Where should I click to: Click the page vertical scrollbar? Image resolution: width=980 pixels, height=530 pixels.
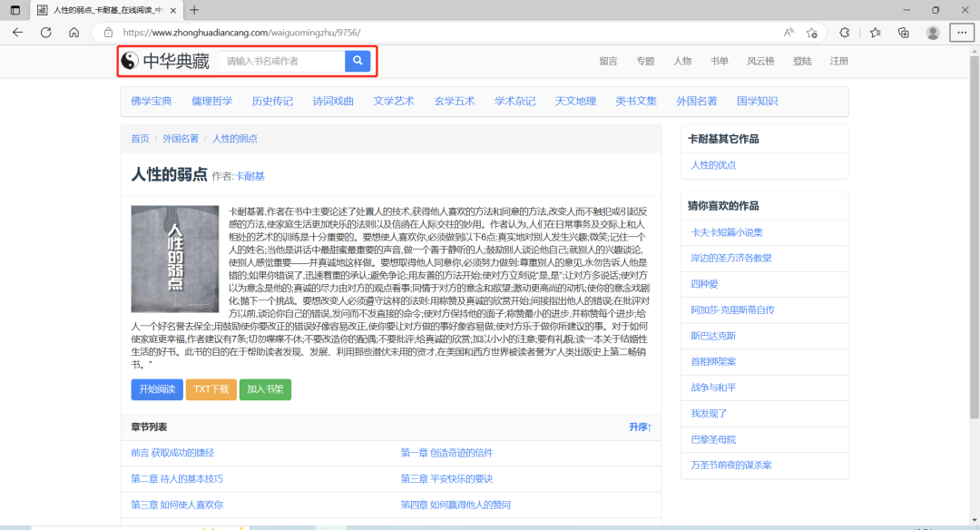coord(975,238)
